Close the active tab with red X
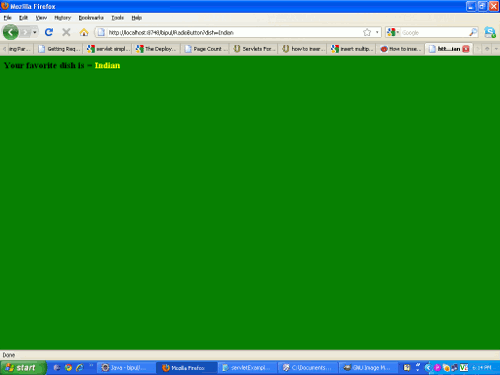500x375 pixels. click(466, 49)
